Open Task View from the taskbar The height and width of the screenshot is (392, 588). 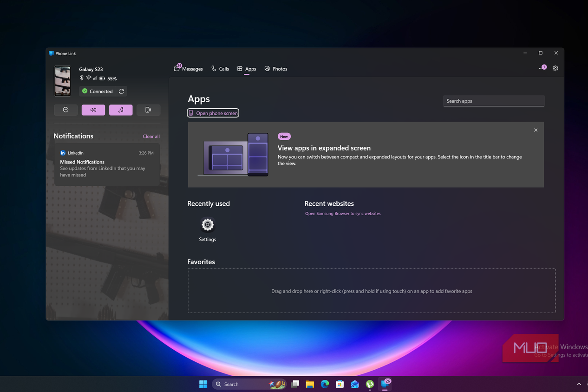[x=295, y=384]
